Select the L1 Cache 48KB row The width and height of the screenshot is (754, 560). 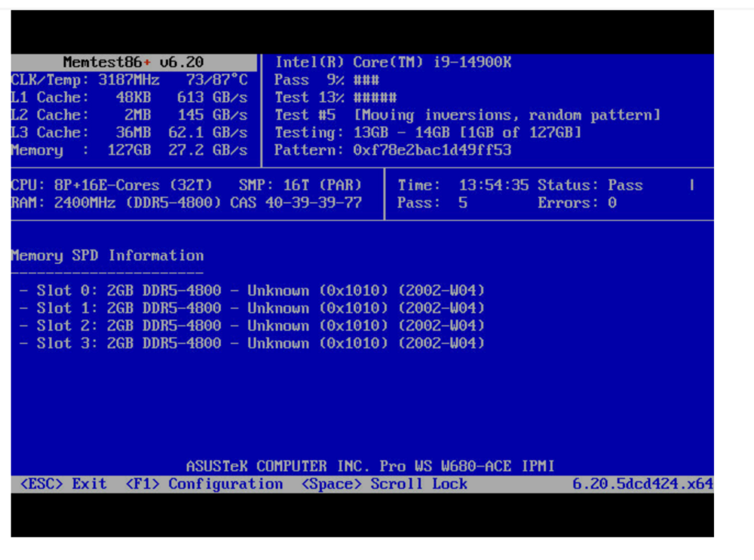[129, 97]
